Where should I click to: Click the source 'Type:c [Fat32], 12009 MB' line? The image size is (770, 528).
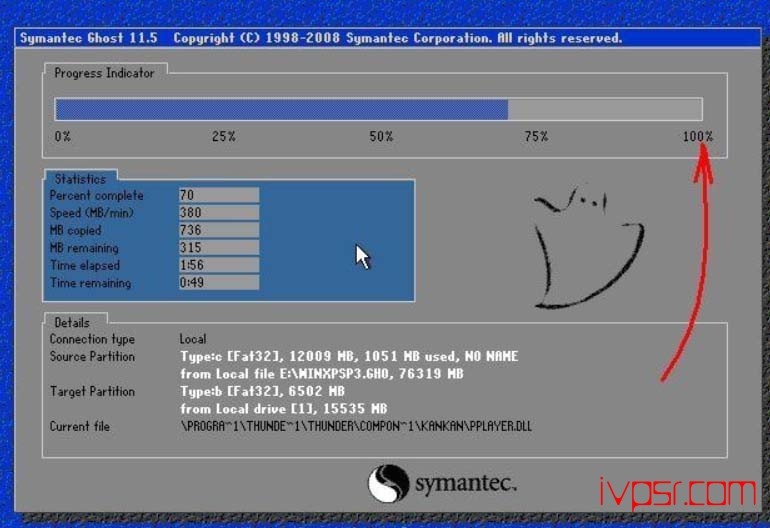(x=349, y=357)
